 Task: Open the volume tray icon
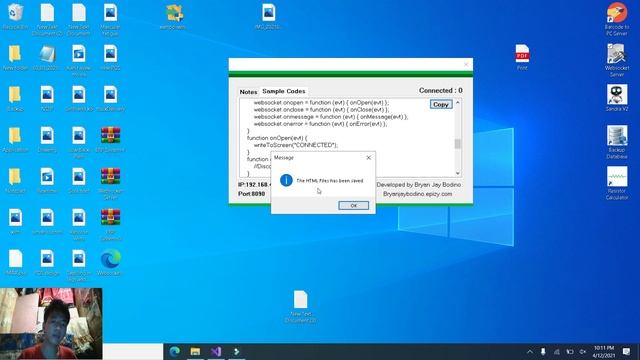pyautogui.click(x=583, y=351)
